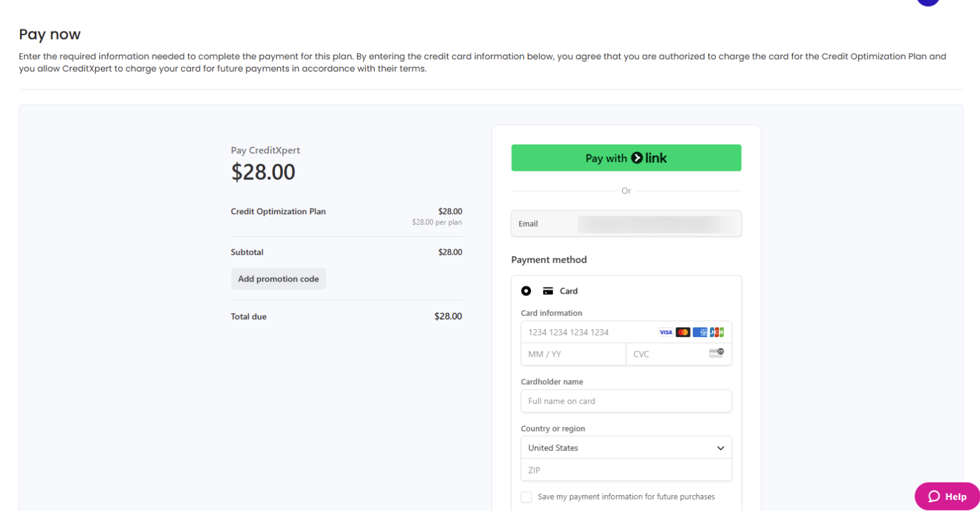Click the credit card icon beside Card
The height and width of the screenshot is (511, 980).
click(x=548, y=291)
